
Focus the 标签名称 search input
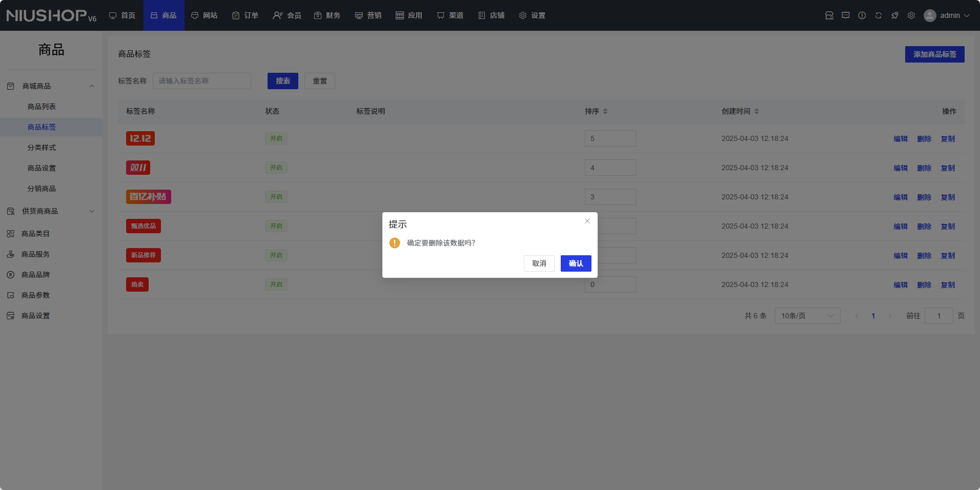coord(202,81)
